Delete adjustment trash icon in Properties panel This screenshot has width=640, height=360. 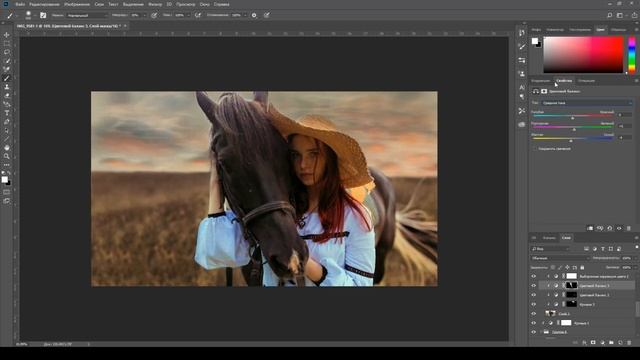(x=629, y=228)
